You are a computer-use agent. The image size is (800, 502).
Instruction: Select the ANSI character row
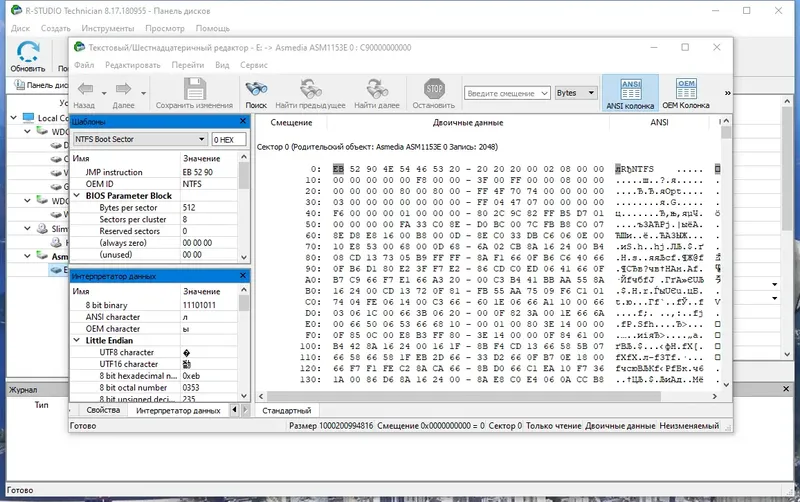coord(154,316)
